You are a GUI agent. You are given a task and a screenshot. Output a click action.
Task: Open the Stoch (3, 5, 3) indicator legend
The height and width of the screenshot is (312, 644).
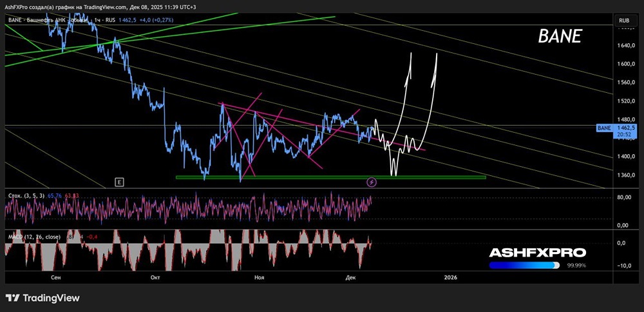[26, 195]
